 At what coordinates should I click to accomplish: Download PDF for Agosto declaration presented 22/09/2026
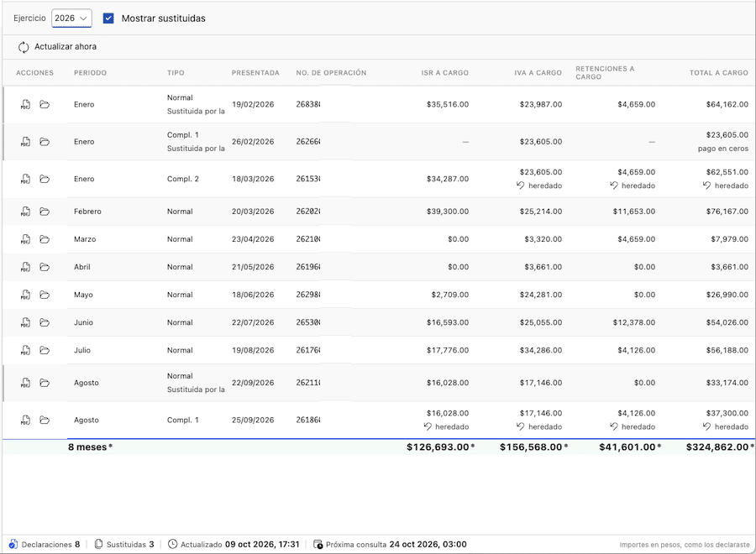point(25,383)
